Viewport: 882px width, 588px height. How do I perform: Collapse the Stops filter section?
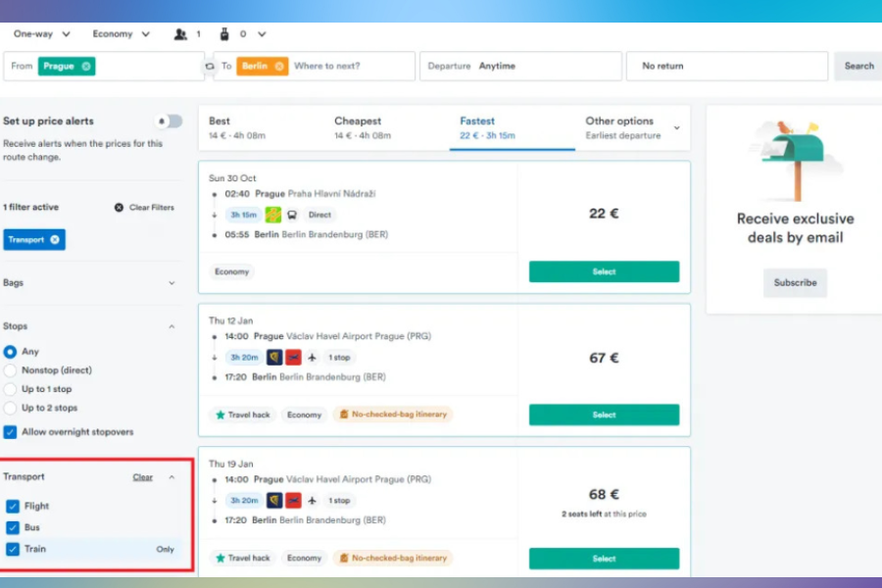point(172,325)
